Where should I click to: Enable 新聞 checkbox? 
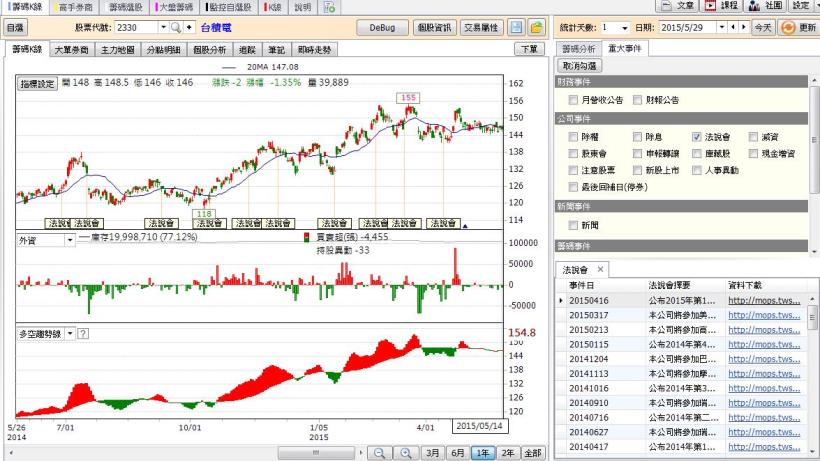(573, 225)
